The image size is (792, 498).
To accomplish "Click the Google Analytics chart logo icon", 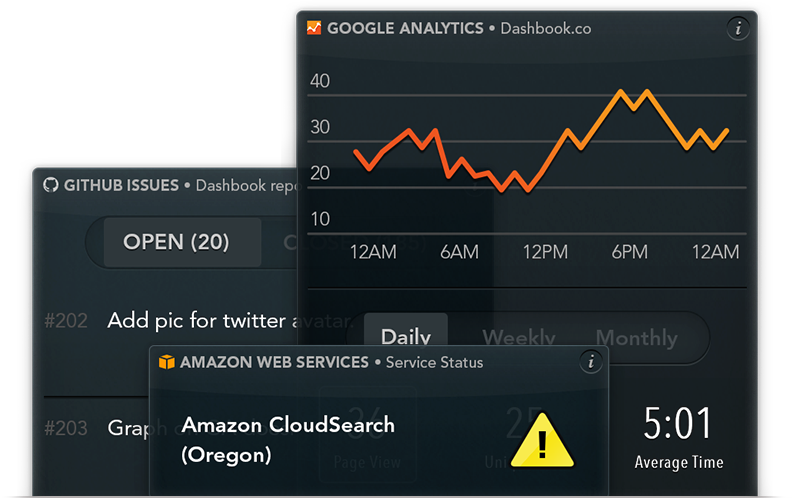I will (x=314, y=28).
